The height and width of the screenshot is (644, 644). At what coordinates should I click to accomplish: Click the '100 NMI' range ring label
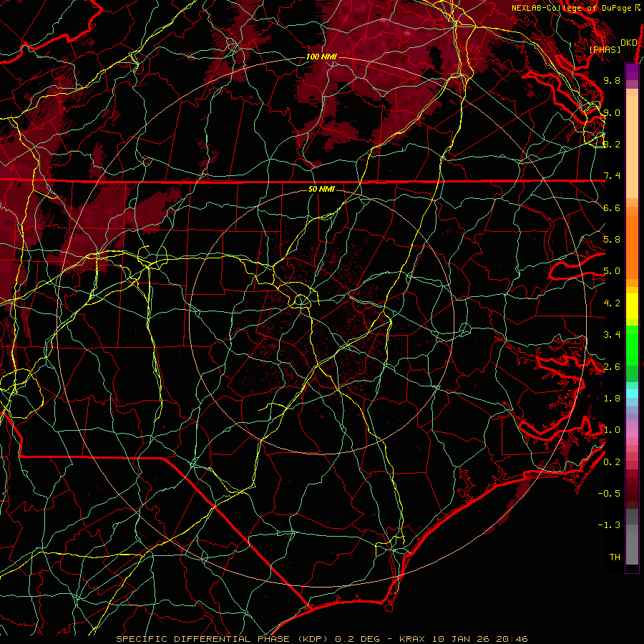click(321, 57)
